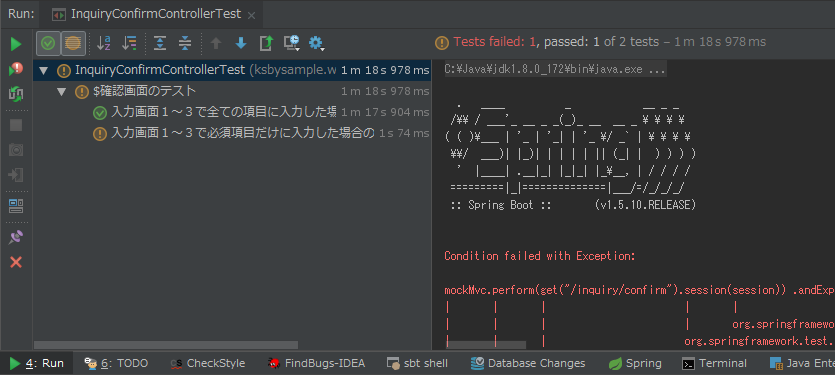Select failed test 必須項目だけに入力した場合

pos(232,133)
